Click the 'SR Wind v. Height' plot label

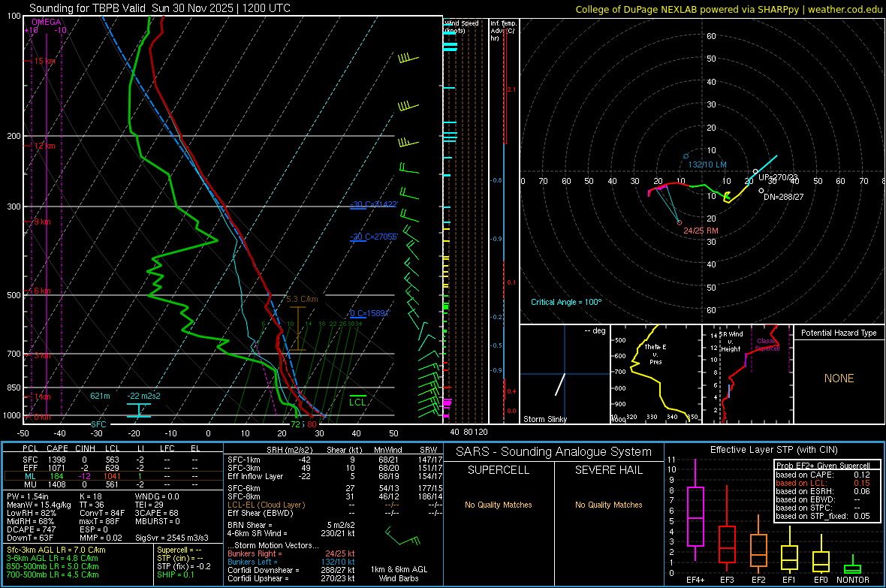coord(731,342)
